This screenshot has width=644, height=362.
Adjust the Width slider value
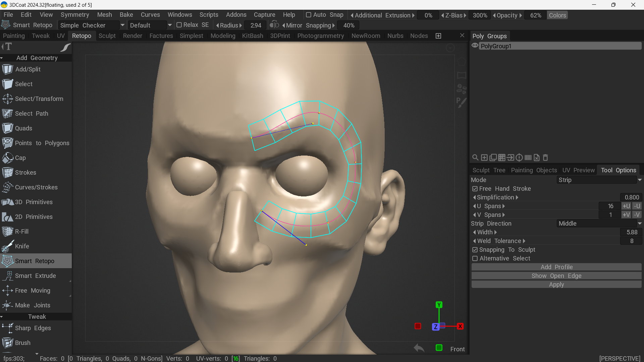pyautogui.click(x=631, y=232)
